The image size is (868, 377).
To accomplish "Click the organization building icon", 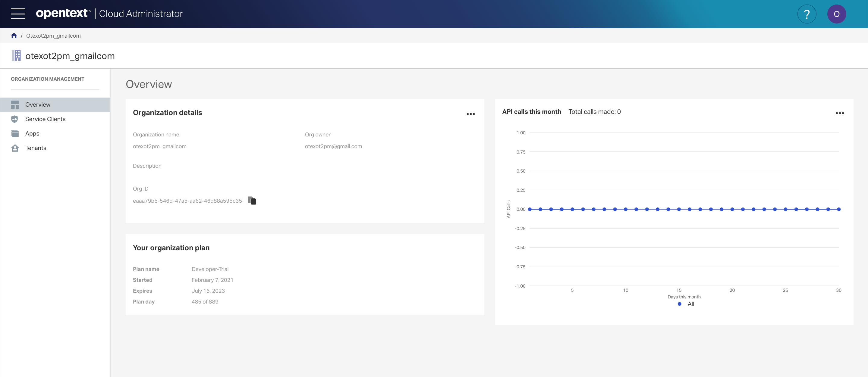I will (x=16, y=55).
